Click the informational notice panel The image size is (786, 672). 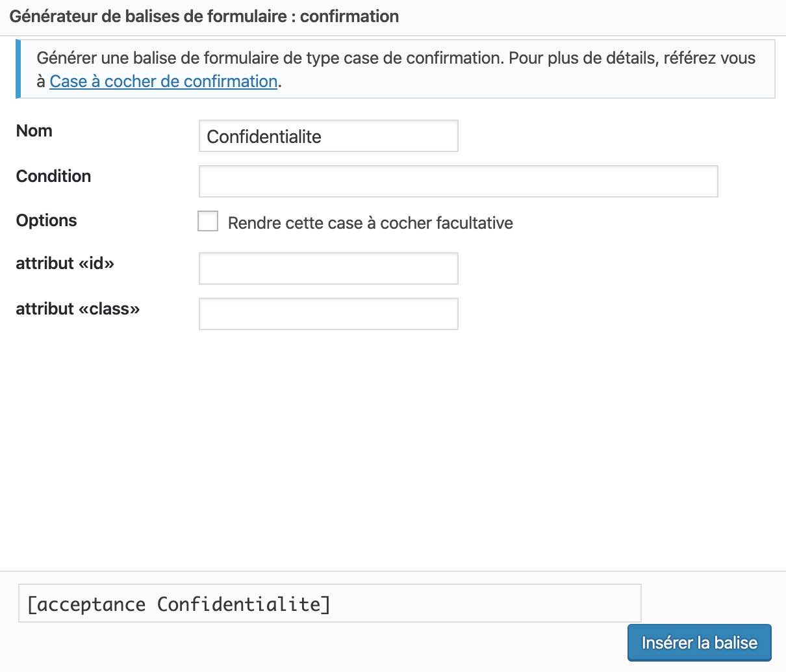click(x=396, y=69)
